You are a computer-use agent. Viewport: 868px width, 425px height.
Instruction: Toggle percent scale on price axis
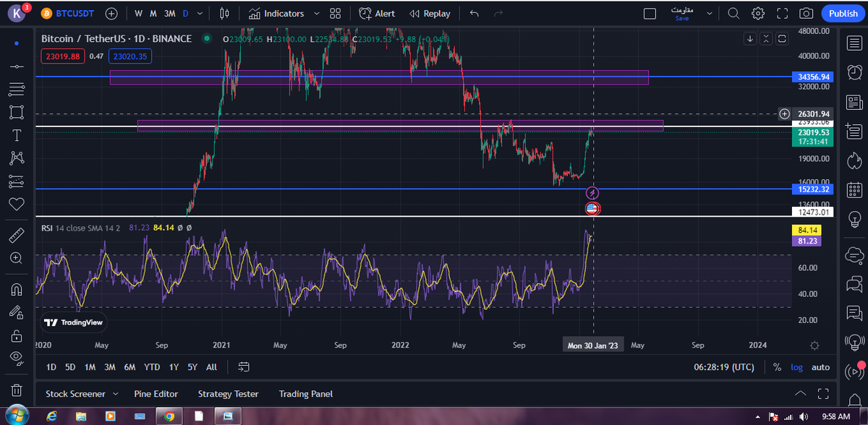(777, 367)
